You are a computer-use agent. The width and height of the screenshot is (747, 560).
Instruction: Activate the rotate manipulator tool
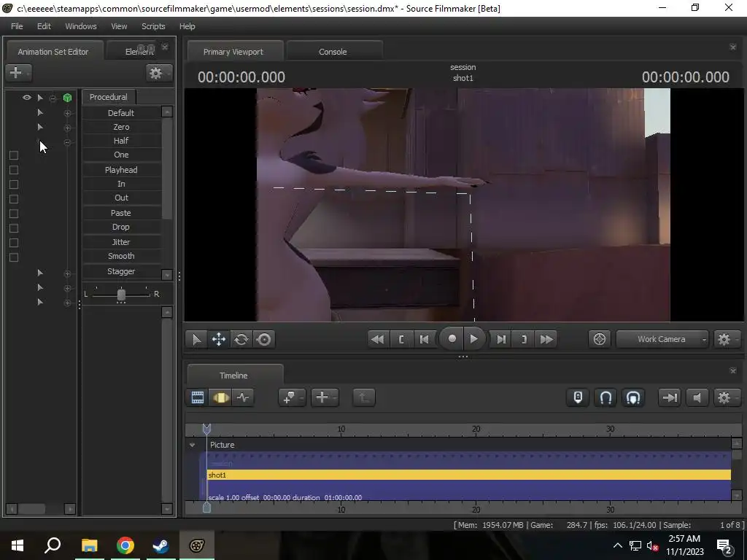241,339
